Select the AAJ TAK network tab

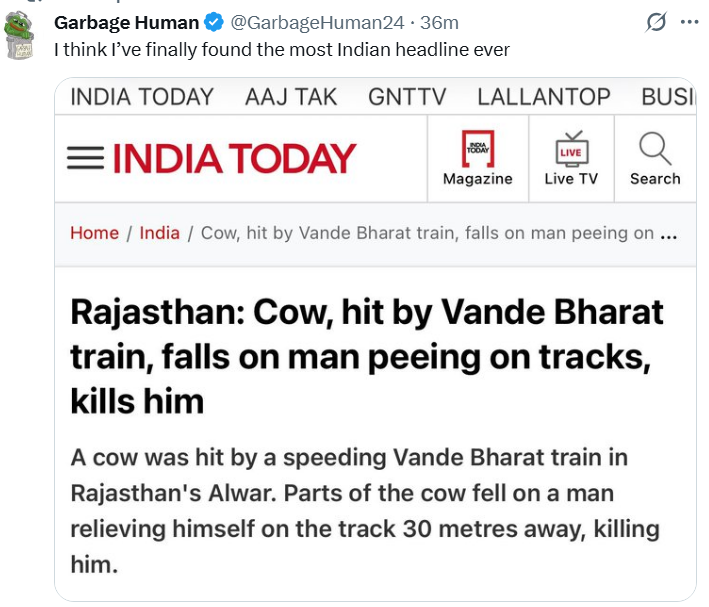pos(291,97)
